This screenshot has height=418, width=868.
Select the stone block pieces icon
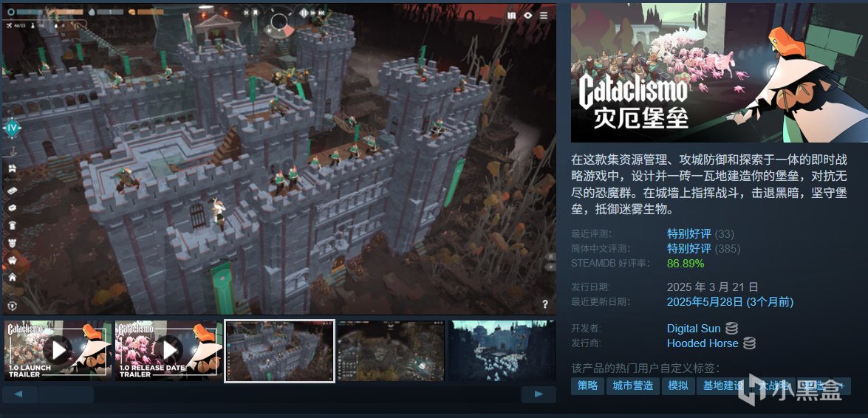click(12, 208)
